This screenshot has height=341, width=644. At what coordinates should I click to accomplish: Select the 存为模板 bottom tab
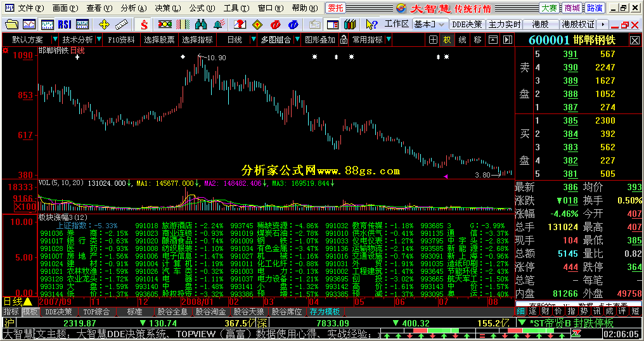[325, 312]
